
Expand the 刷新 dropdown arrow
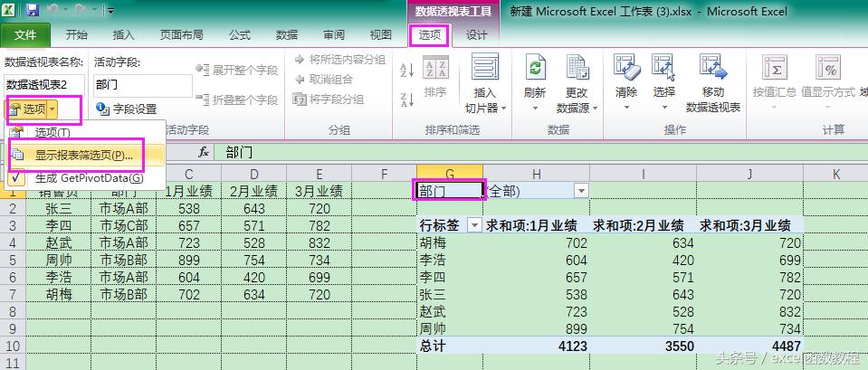[x=535, y=108]
